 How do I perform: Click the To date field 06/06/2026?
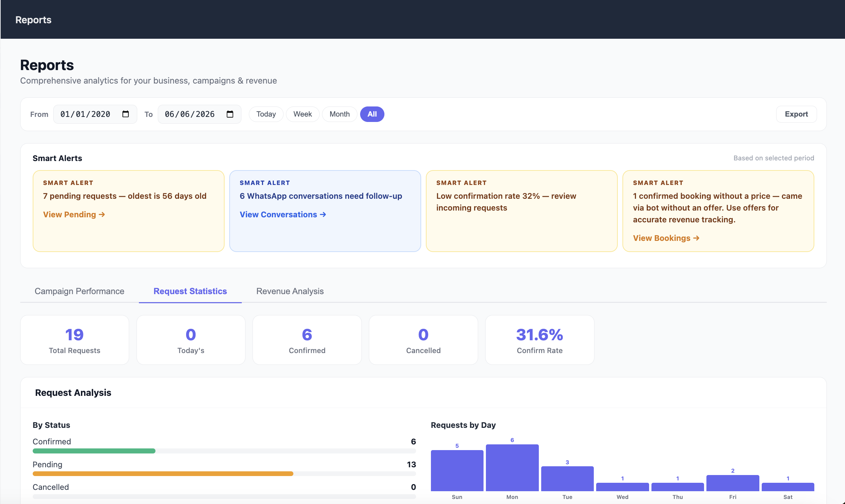click(199, 114)
